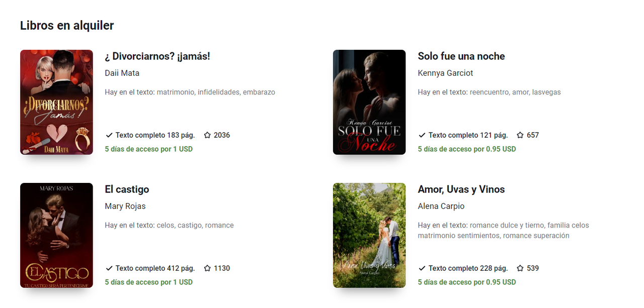Open the title 'Solo fue una noche'
Image resolution: width=644 pixels, height=308 pixels.
pos(461,56)
